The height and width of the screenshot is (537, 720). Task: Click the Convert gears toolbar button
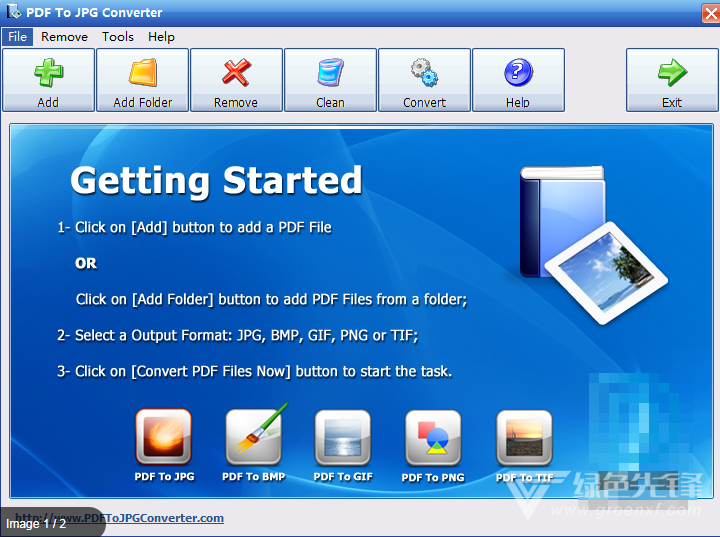coord(424,80)
